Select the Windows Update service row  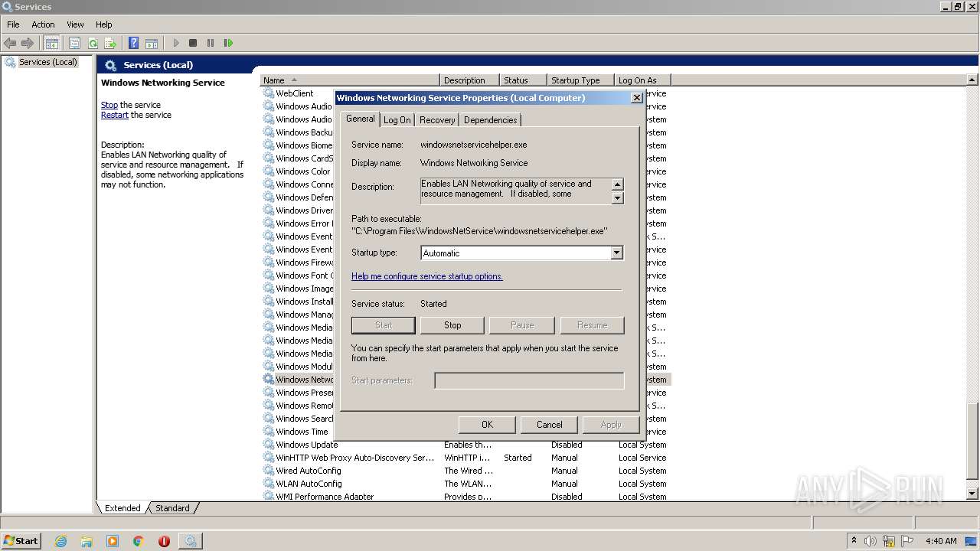[x=465, y=445]
